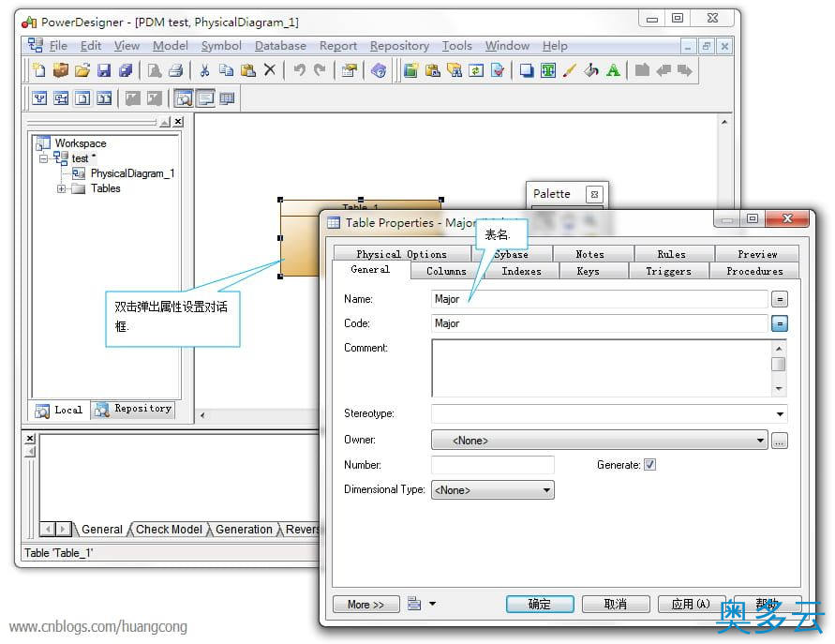Click the Properties toolbar icon
The height and width of the screenshot is (644, 835).
(350, 70)
